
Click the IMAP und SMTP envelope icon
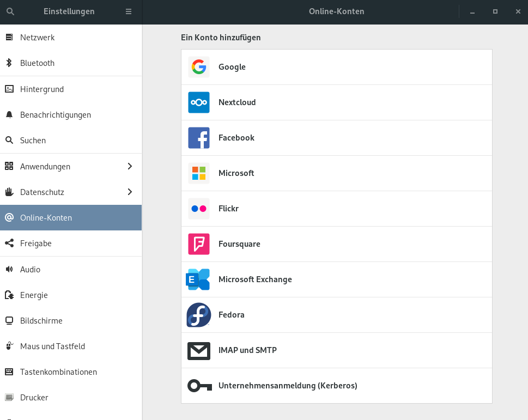[x=199, y=351]
